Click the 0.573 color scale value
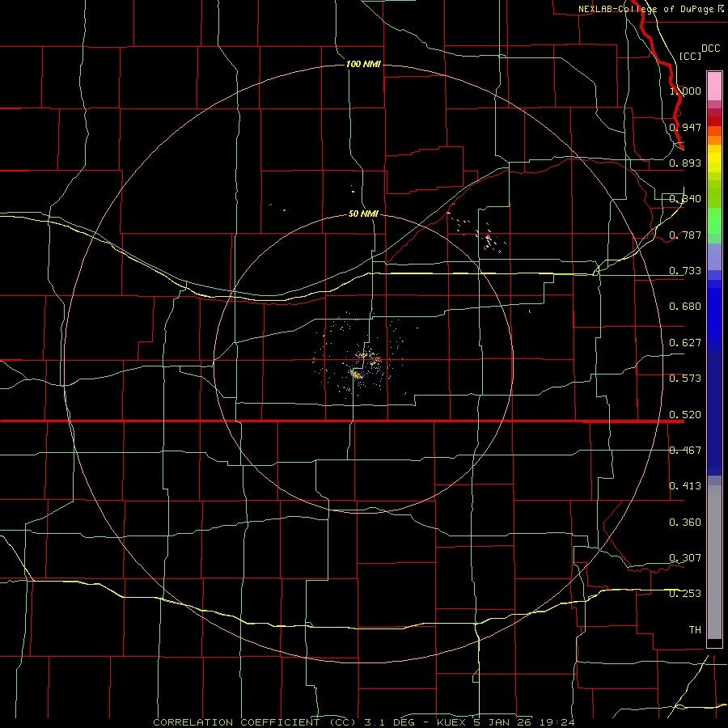Screen dimensions: 728x728 [x=685, y=379]
